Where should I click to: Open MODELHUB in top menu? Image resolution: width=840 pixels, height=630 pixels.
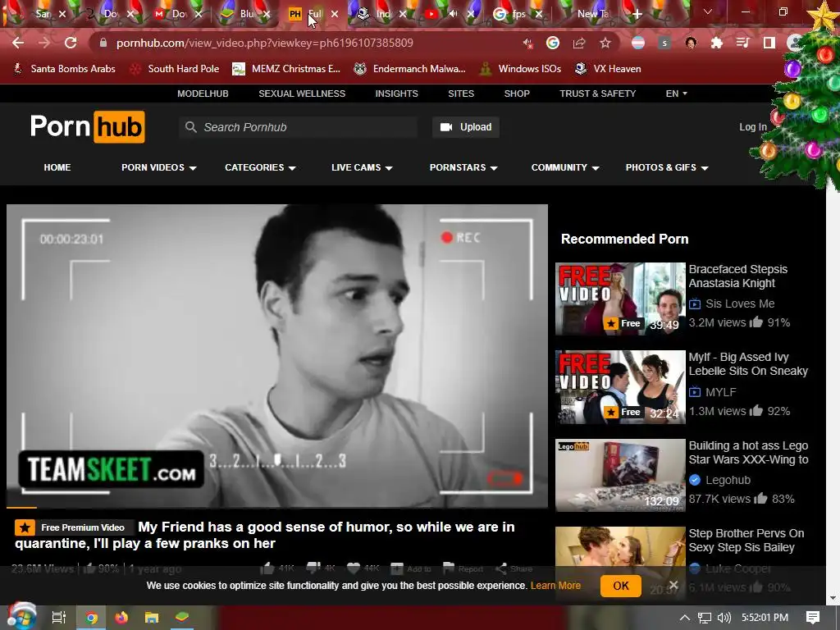point(203,94)
